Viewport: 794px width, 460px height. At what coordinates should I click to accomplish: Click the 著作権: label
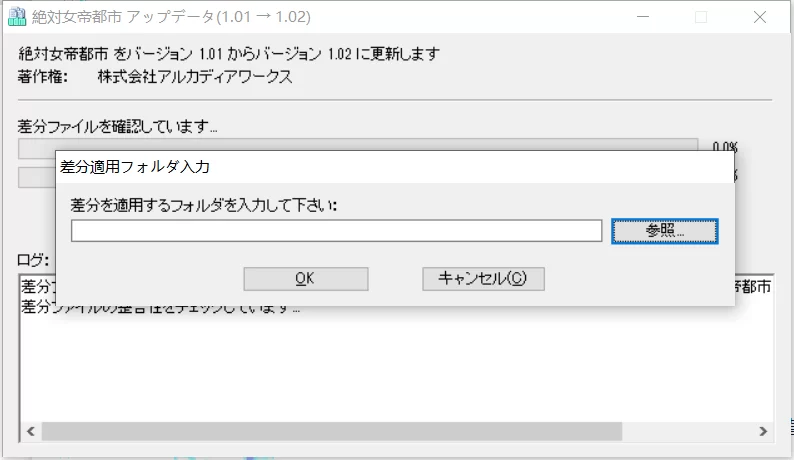point(43,76)
